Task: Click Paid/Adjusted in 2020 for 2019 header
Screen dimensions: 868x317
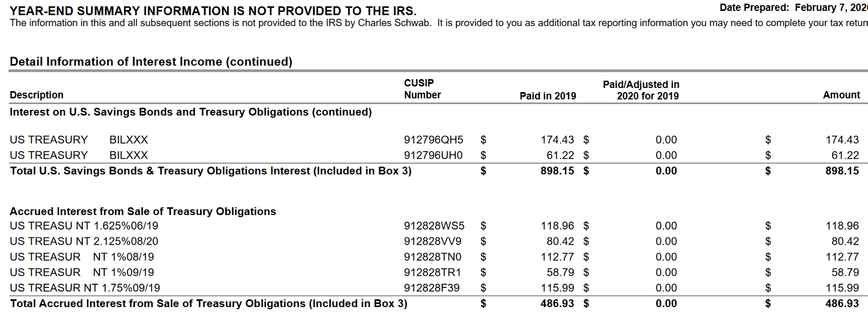Action: pyautogui.click(x=641, y=90)
